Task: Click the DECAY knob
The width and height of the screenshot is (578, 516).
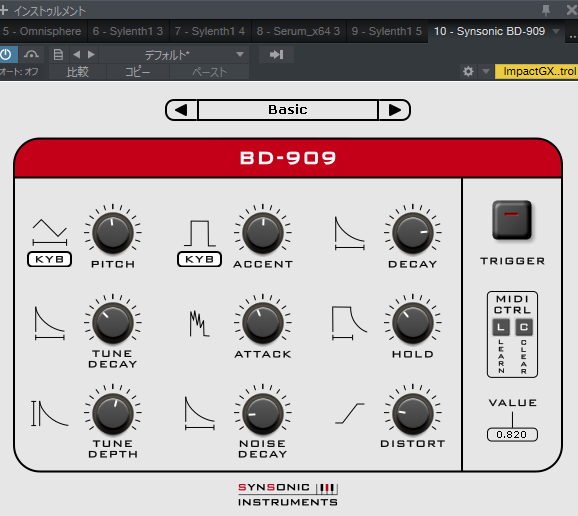Action: (413, 233)
